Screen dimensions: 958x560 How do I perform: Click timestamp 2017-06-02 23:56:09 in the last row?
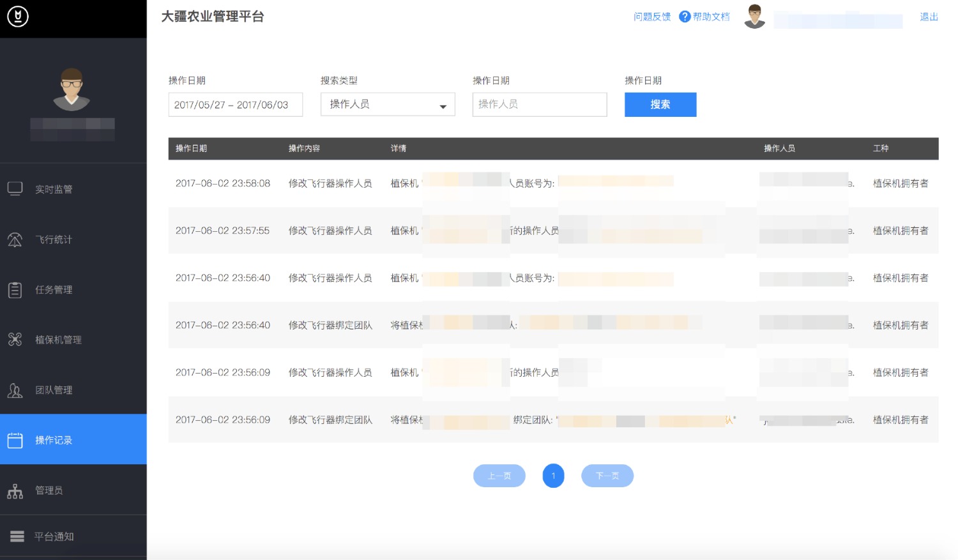(x=223, y=420)
